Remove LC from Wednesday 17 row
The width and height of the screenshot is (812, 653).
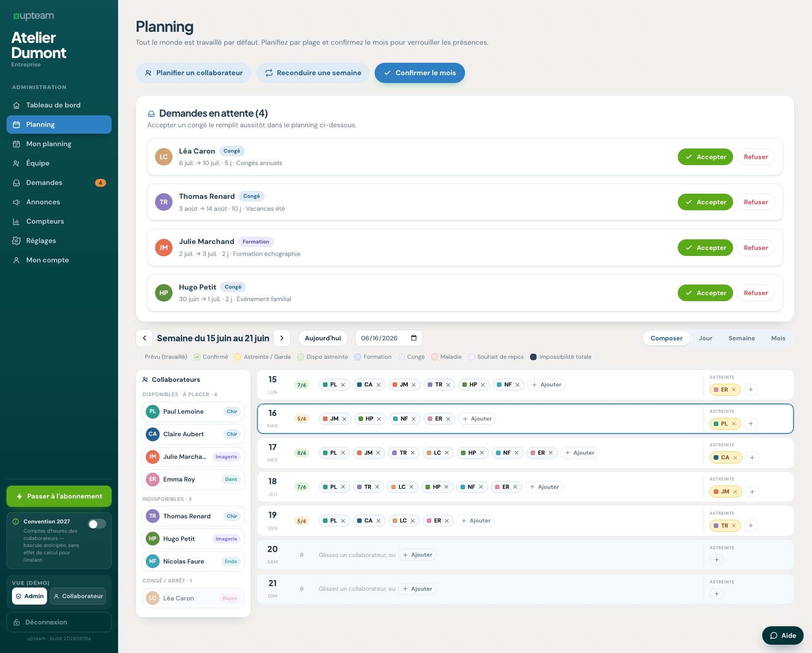(447, 453)
